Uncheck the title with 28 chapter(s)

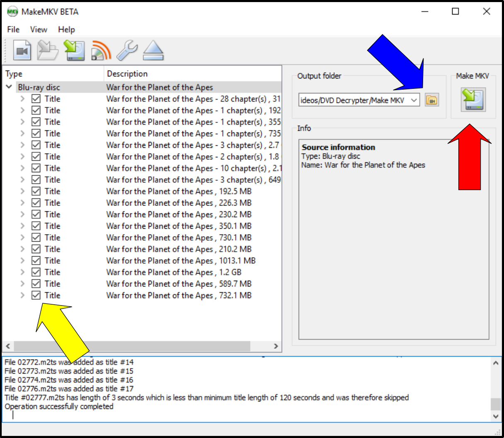[x=36, y=99]
